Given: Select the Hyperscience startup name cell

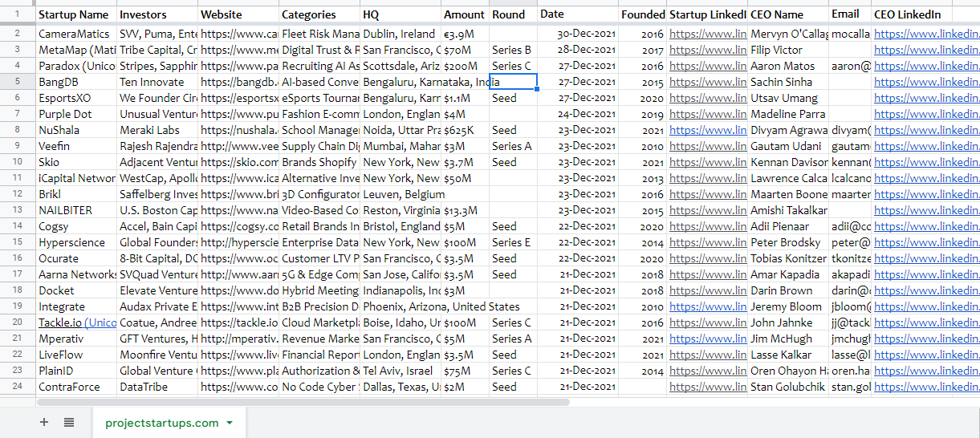Looking at the screenshot, I should click(76, 242).
